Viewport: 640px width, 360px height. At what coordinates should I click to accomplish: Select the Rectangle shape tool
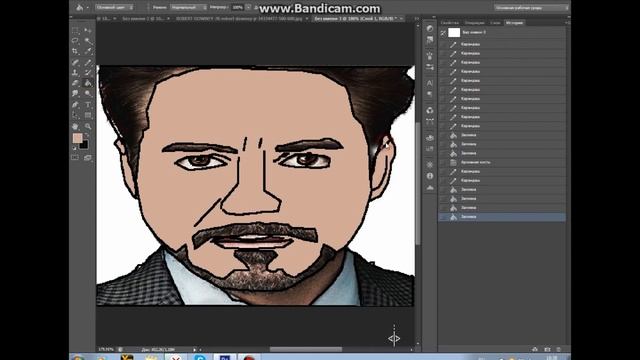pos(88,116)
